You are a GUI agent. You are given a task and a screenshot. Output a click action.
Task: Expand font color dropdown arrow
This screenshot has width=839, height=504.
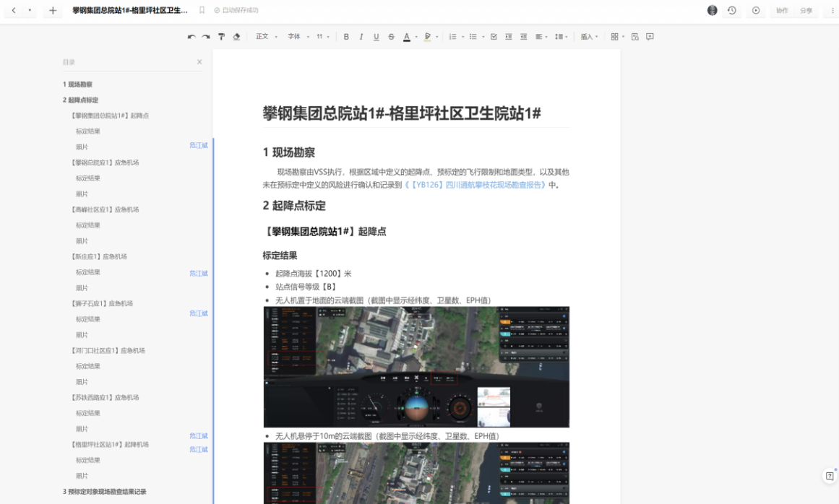pyautogui.click(x=416, y=37)
